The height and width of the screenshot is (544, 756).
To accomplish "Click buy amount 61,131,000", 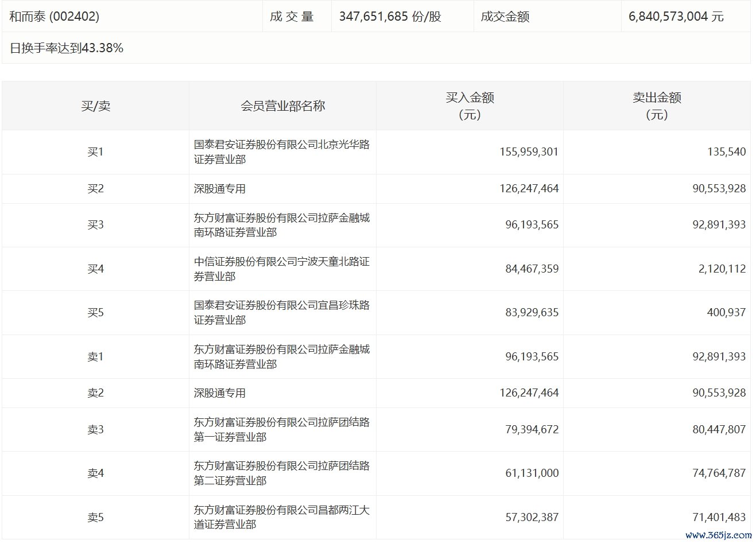I will 532,473.
